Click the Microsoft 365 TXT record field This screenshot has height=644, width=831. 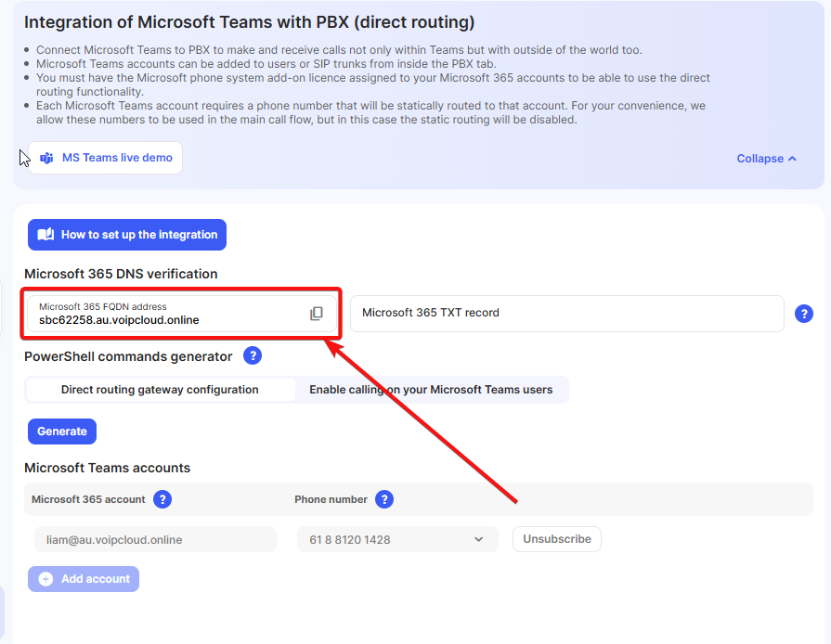[x=567, y=314]
